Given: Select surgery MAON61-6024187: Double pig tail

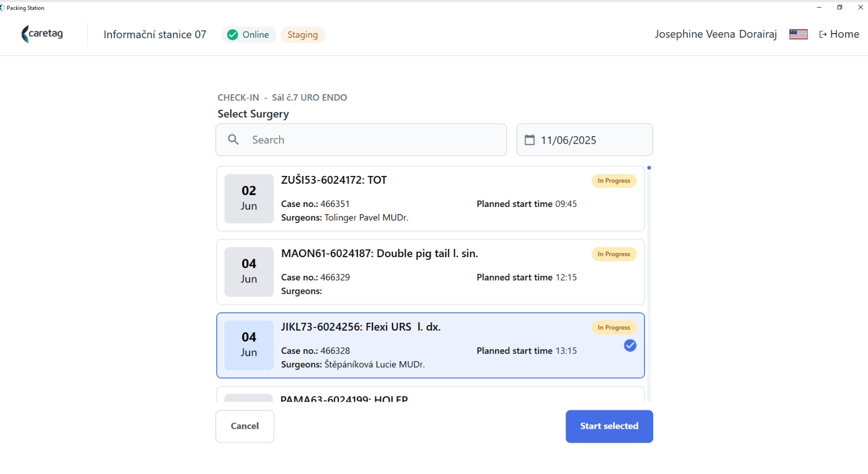Looking at the screenshot, I should click(x=431, y=272).
